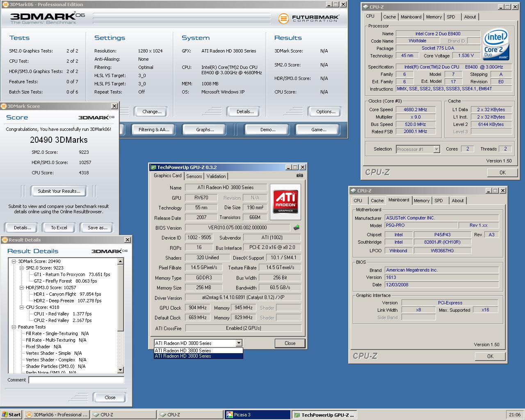Open the CPU tab in lower CPU-Z window
The width and height of the screenshot is (525, 420).
[x=358, y=201]
